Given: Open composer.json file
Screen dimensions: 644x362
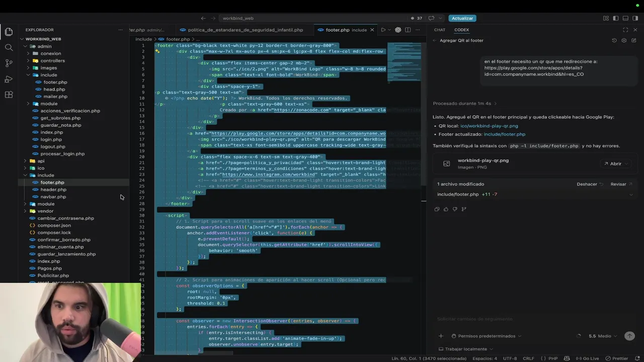Looking at the screenshot, I should 54,225.
